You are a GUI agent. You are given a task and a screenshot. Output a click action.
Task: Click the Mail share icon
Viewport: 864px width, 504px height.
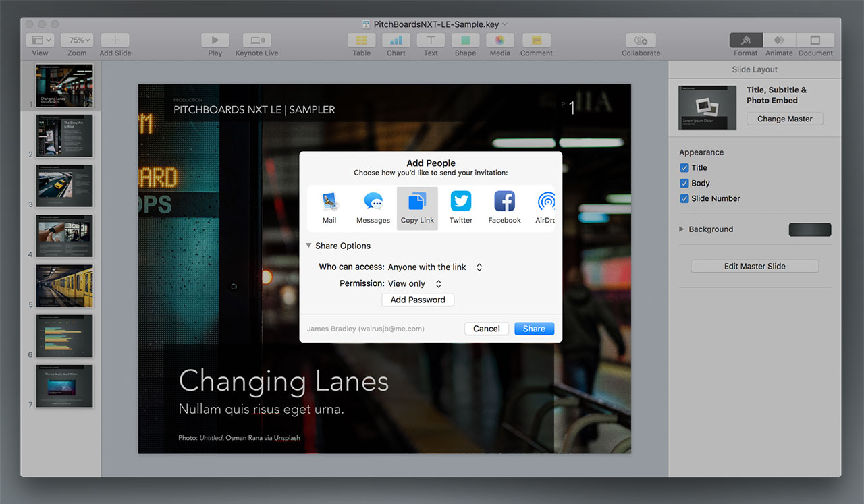click(x=329, y=202)
